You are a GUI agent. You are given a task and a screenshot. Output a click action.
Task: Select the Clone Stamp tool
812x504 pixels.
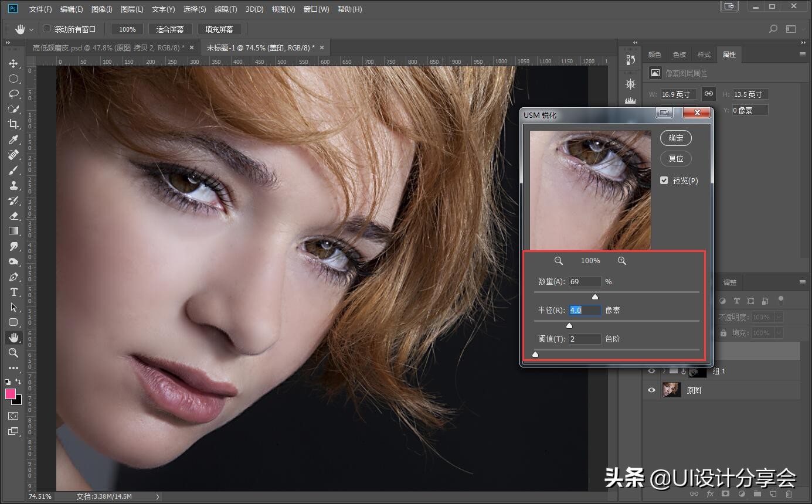13,185
